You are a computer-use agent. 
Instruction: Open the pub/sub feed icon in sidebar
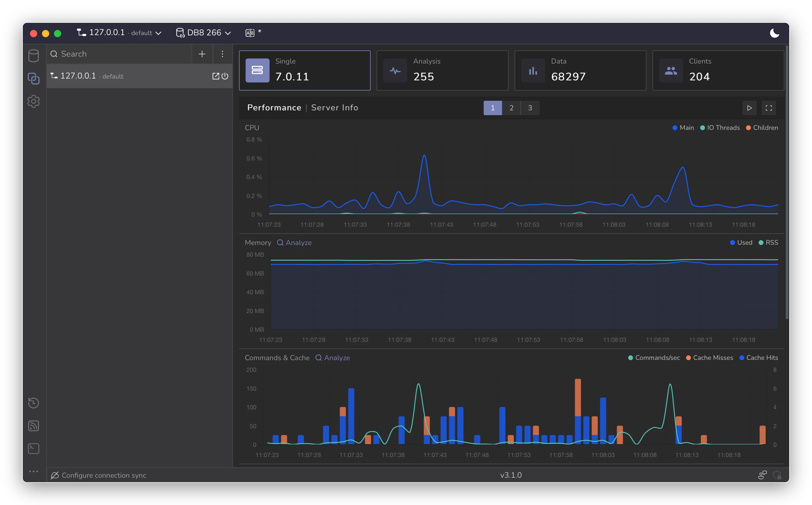(x=33, y=426)
